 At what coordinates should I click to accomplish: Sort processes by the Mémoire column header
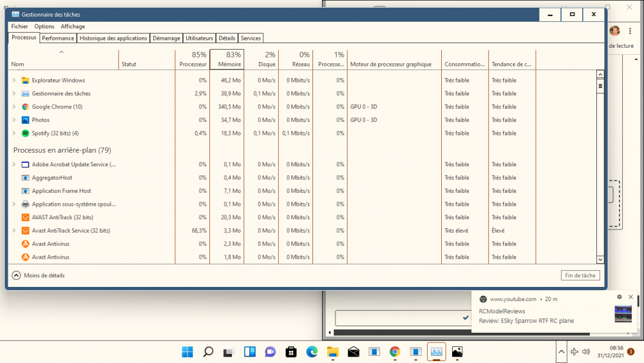point(227,59)
